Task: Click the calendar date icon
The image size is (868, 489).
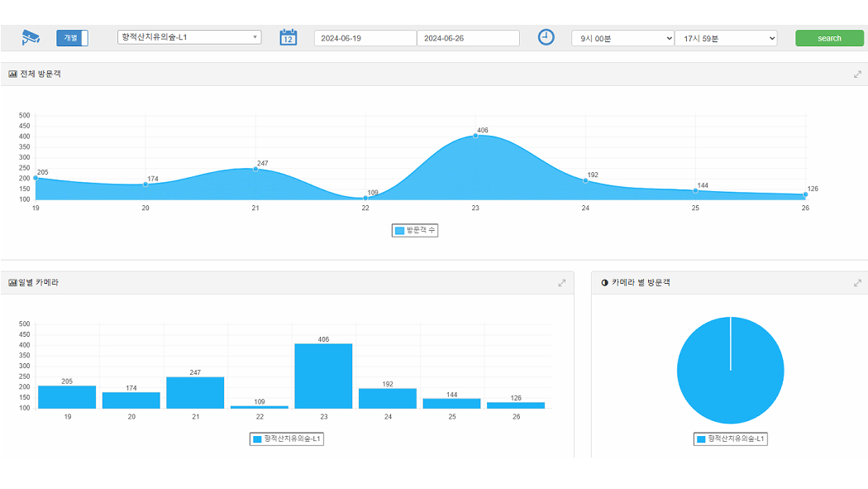Action: click(288, 37)
